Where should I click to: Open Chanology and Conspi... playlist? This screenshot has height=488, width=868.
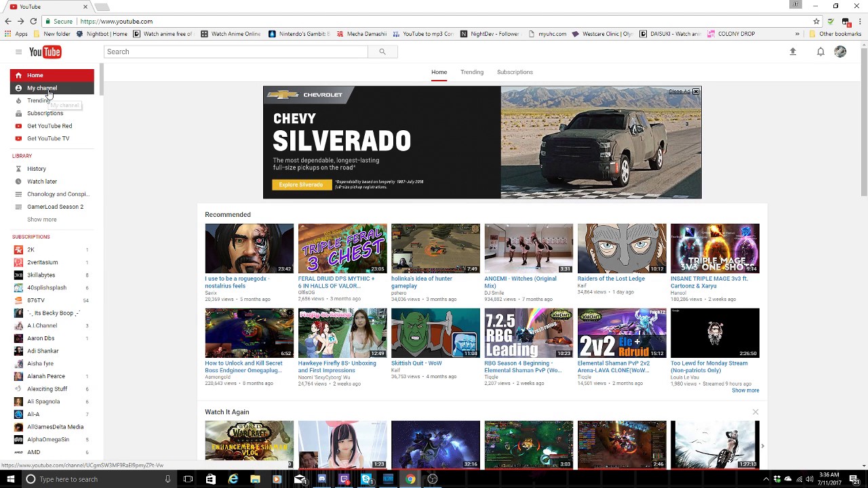(x=52, y=194)
